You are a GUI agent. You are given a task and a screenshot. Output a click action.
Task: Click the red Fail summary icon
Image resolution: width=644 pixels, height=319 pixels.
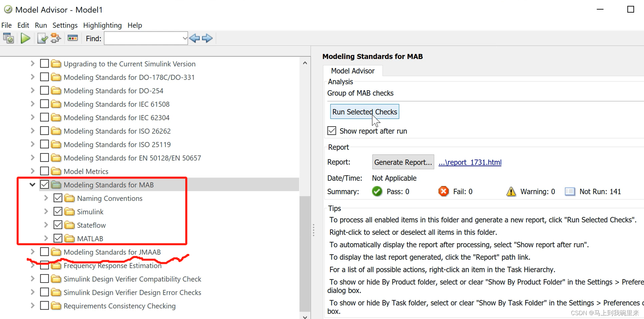point(443,191)
